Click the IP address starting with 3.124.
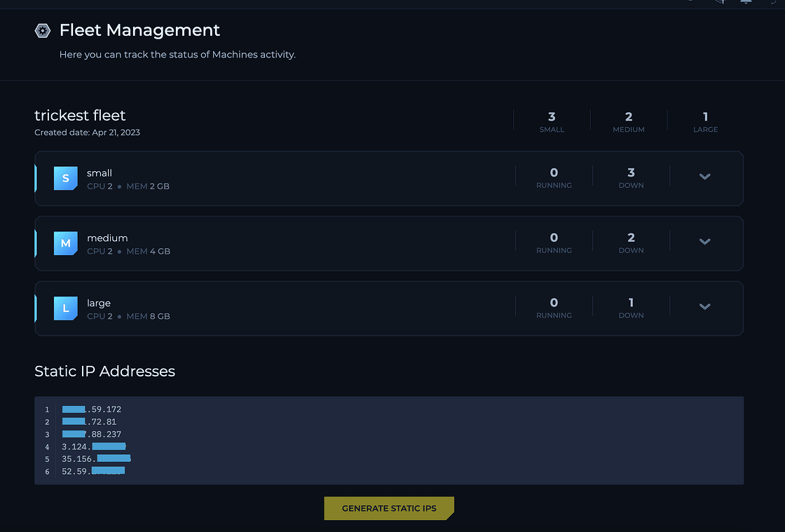 [94, 446]
